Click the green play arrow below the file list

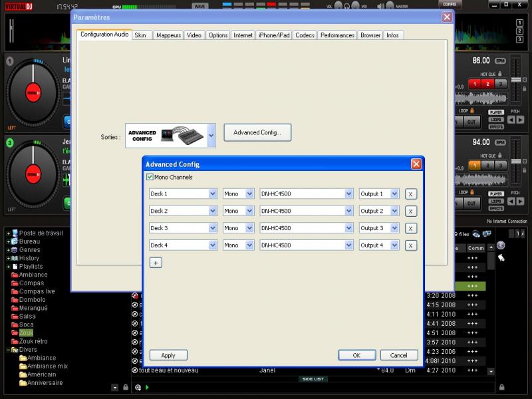(146, 387)
